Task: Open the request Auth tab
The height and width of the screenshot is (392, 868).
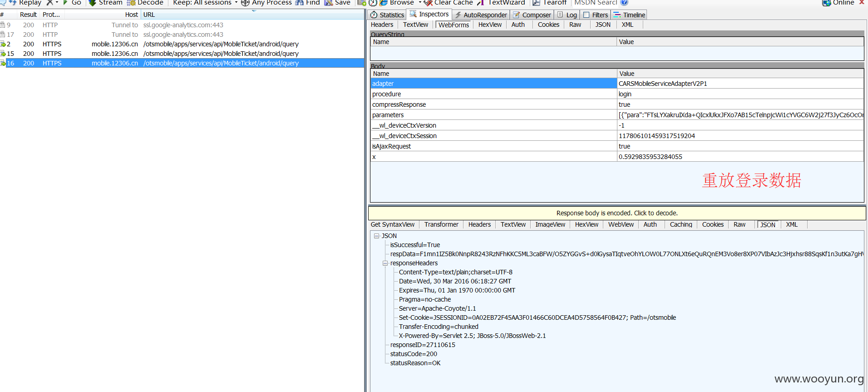Action: (518, 25)
